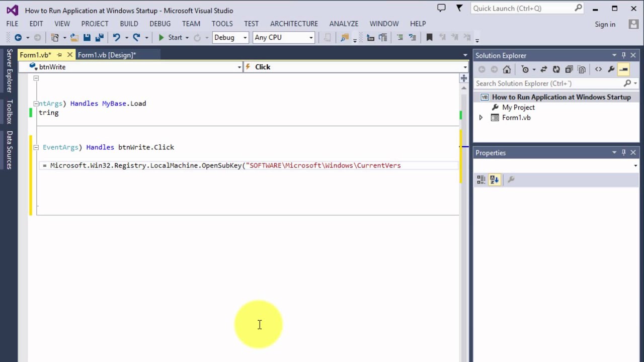Click the Solution Explorer Home icon
Image resolution: width=644 pixels, height=362 pixels.
click(x=507, y=69)
